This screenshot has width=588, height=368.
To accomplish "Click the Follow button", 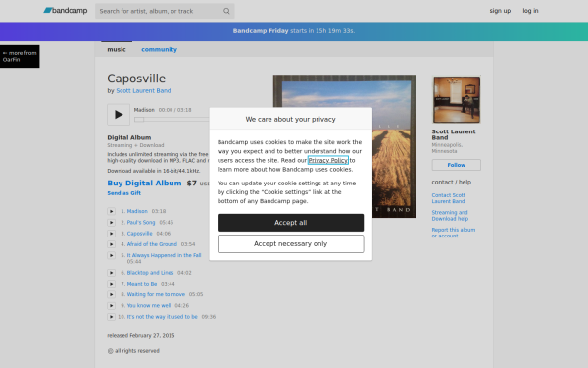I will [x=457, y=165].
